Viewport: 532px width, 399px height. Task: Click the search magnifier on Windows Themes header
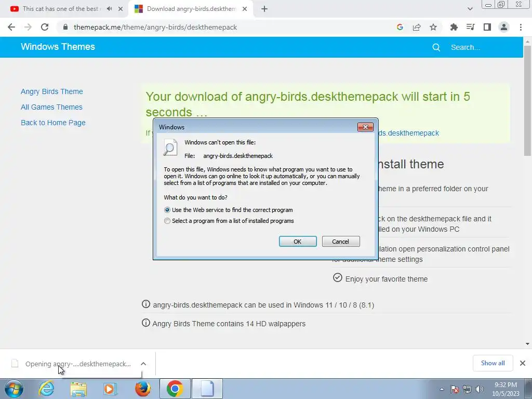coord(436,47)
